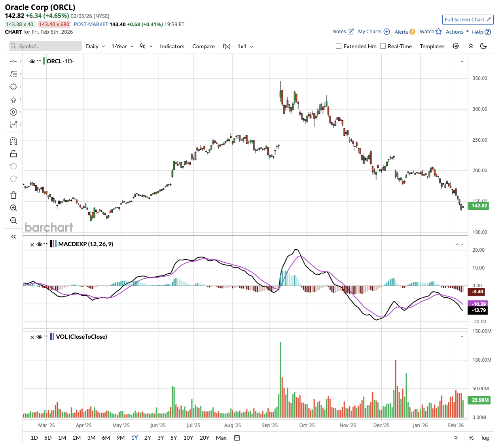Open the circled-zero annotation tool
This screenshot has height=448, width=504.
pos(13,112)
